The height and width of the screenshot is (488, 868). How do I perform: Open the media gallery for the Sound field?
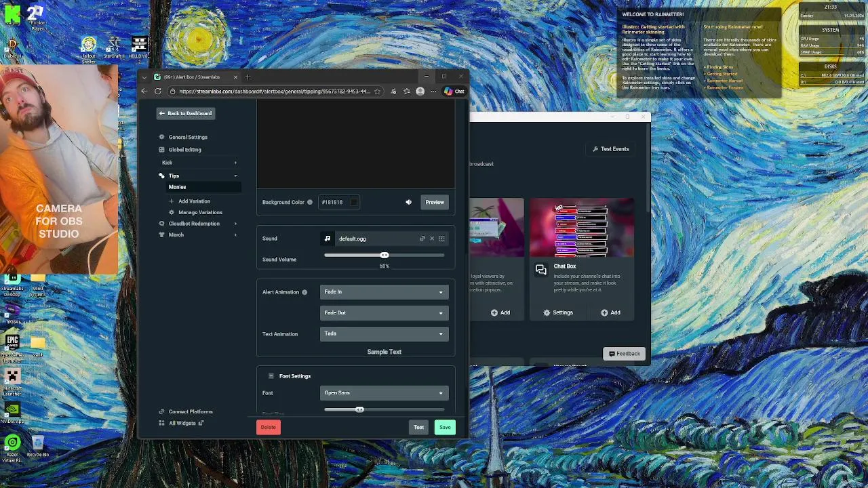pyautogui.click(x=441, y=239)
